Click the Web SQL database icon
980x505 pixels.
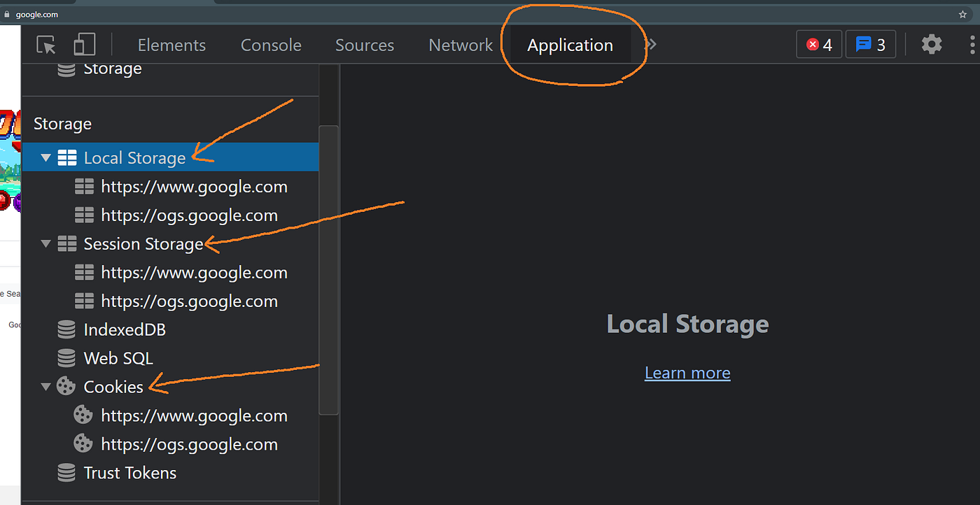click(66, 358)
